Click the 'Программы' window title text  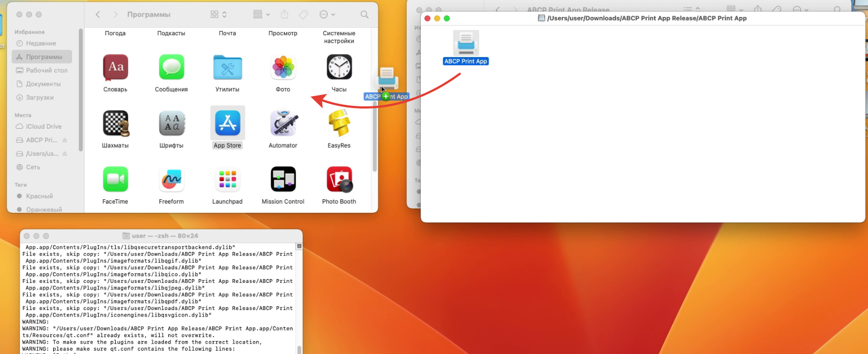coord(149,15)
